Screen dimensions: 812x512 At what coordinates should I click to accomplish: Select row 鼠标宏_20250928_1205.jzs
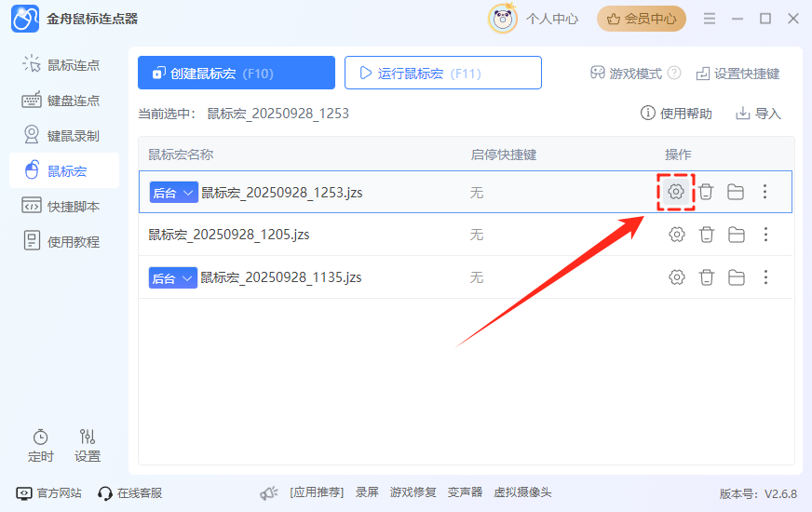tap(466, 235)
